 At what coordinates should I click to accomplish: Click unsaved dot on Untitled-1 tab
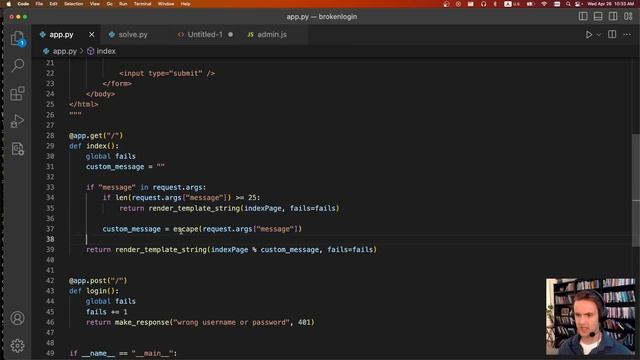pyautogui.click(x=231, y=35)
